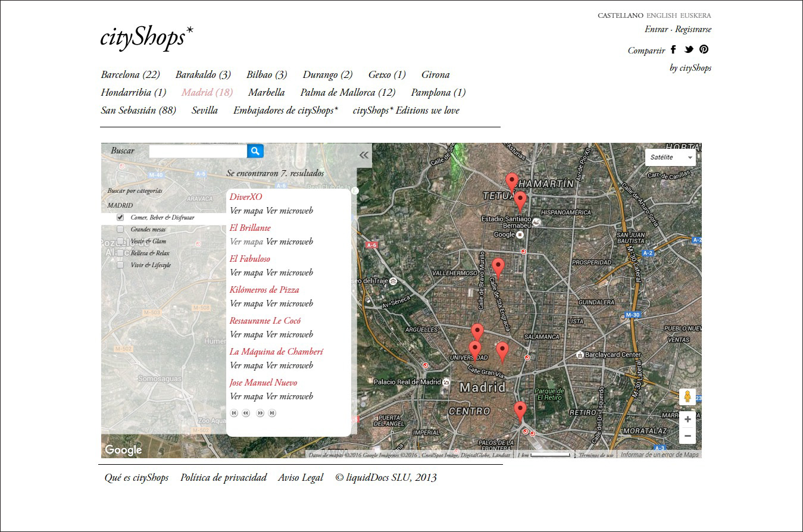Share on Pinterest icon

[x=704, y=49]
